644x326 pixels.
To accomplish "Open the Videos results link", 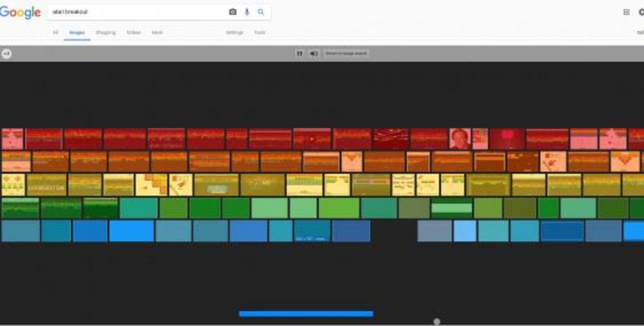I will click(134, 32).
